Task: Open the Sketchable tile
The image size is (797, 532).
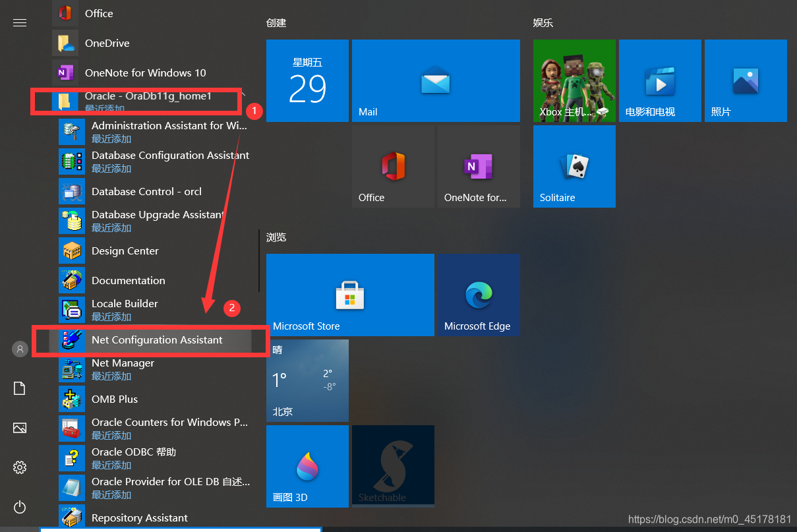Action: pos(393,466)
